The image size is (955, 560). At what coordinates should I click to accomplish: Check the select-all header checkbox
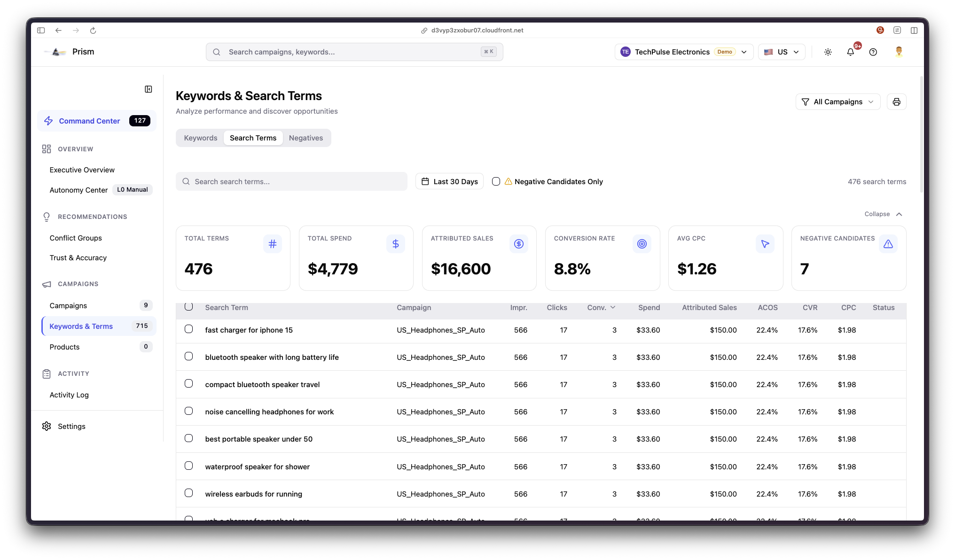(188, 307)
